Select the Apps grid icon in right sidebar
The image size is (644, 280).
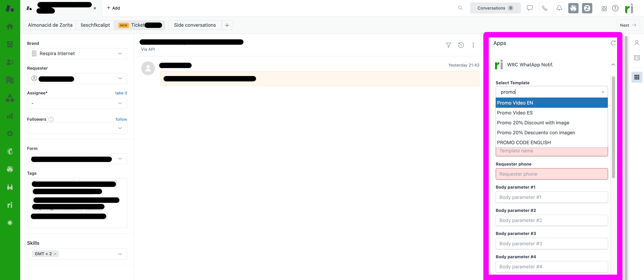(x=637, y=77)
